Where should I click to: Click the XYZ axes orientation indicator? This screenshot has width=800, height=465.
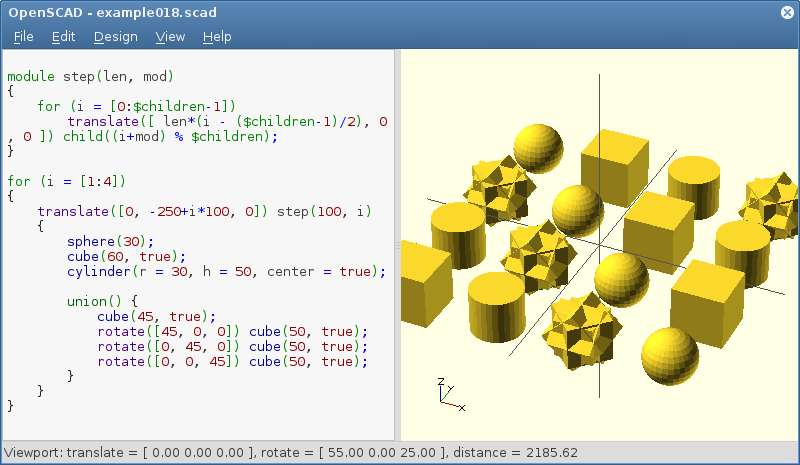pyautogui.click(x=449, y=396)
